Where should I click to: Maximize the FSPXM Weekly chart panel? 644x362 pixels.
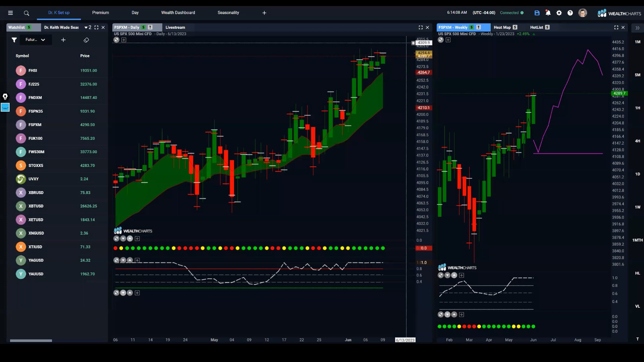616,27
